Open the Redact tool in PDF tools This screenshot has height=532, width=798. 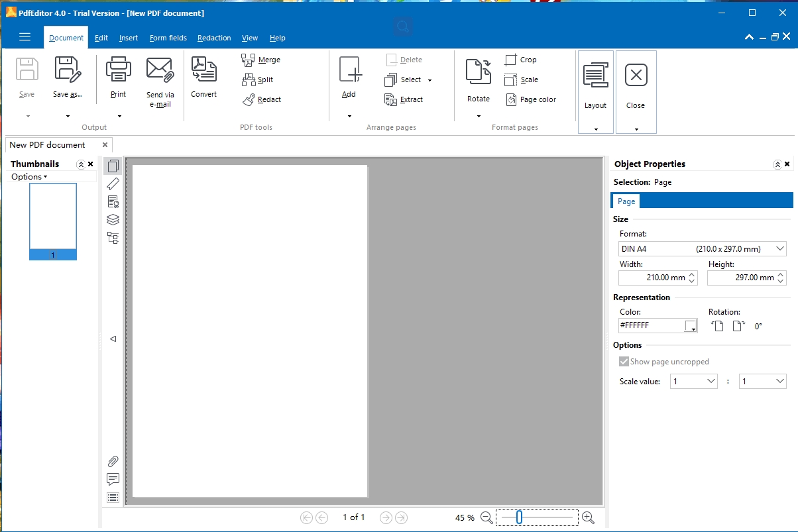(249, 100)
